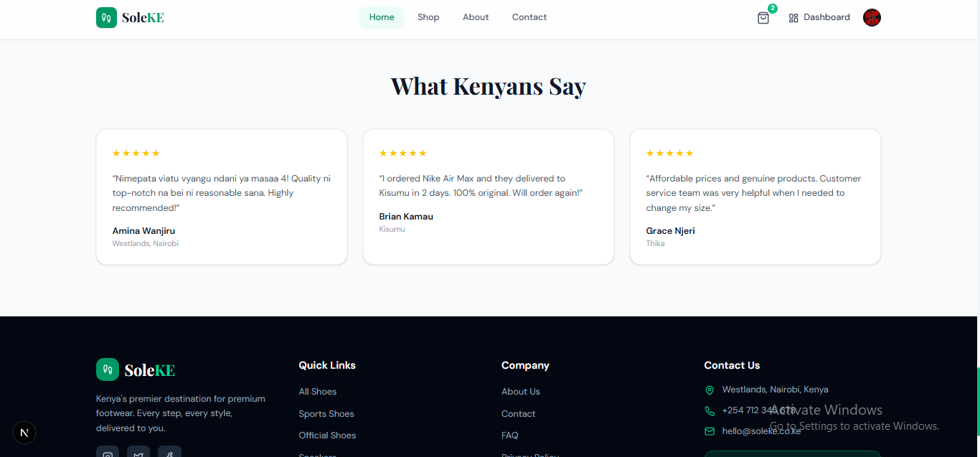Viewport: 980px width, 457px height.
Task: Click the Grace Njeri reviewer name
Action: (670, 231)
